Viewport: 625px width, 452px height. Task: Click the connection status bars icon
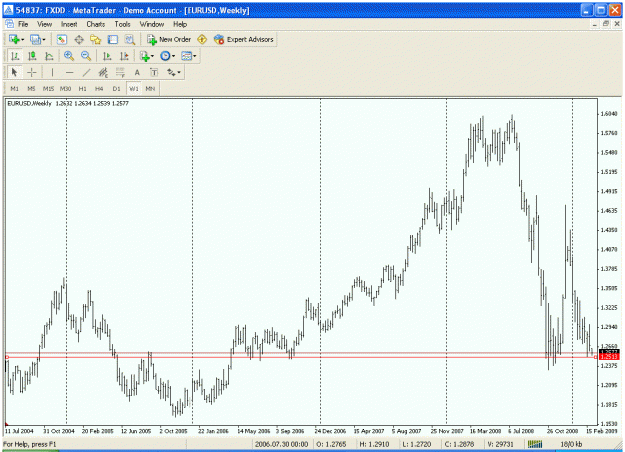[x=535, y=444]
